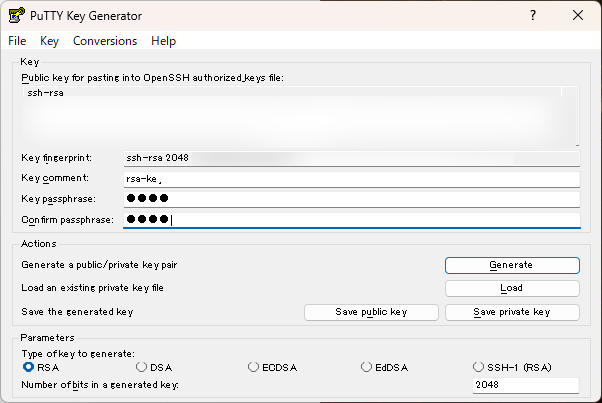This screenshot has height=403, width=602.
Task: Select the RSA key type
Action: click(28, 367)
